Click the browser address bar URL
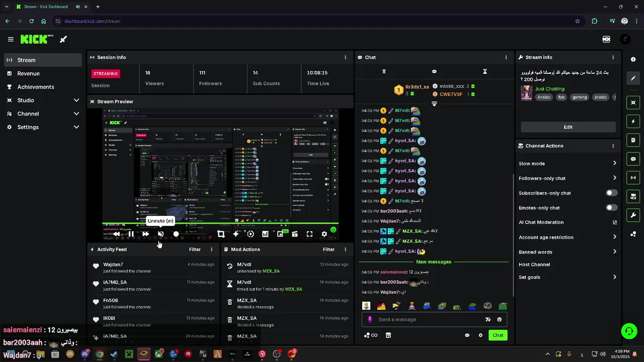Image resolution: width=644 pixels, height=362 pixels. point(92,21)
